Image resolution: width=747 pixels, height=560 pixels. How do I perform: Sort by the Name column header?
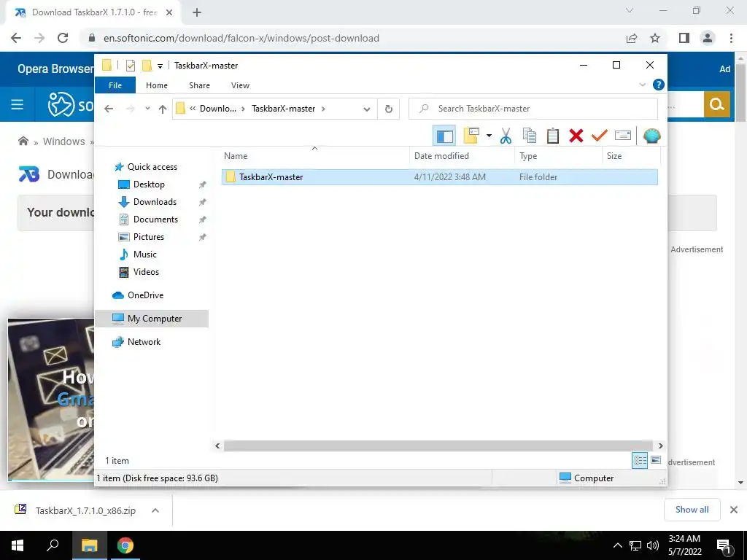[314, 156]
